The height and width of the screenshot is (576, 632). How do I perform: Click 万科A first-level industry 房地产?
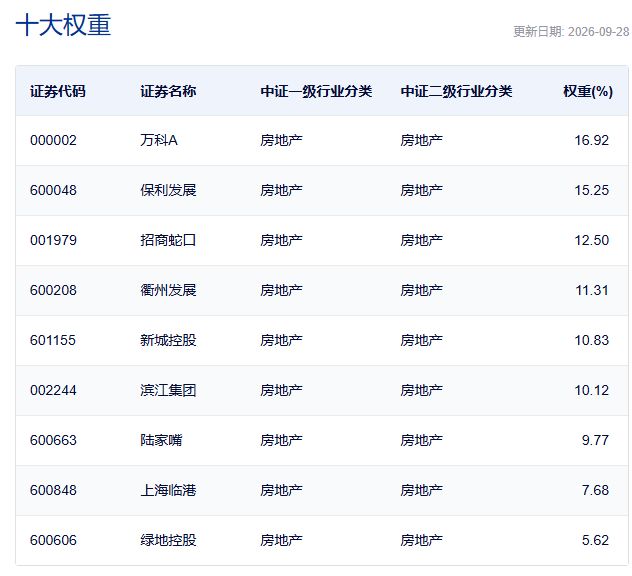coord(281,140)
